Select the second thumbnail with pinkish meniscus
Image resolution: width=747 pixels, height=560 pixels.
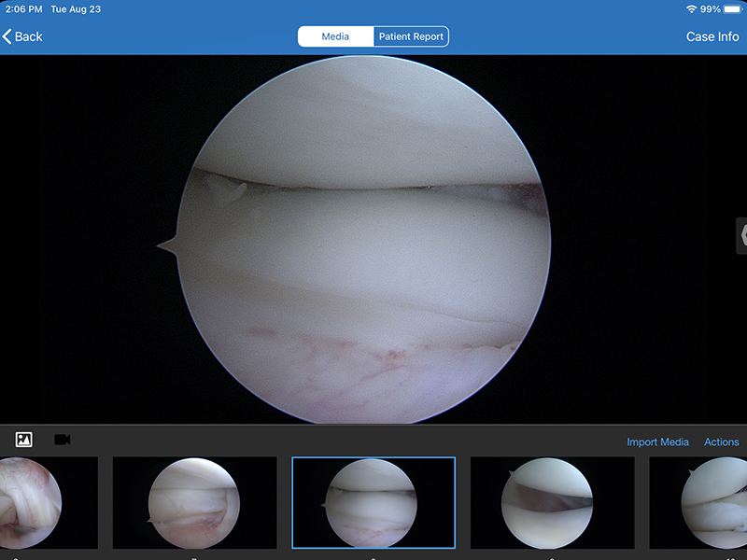click(194, 503)
